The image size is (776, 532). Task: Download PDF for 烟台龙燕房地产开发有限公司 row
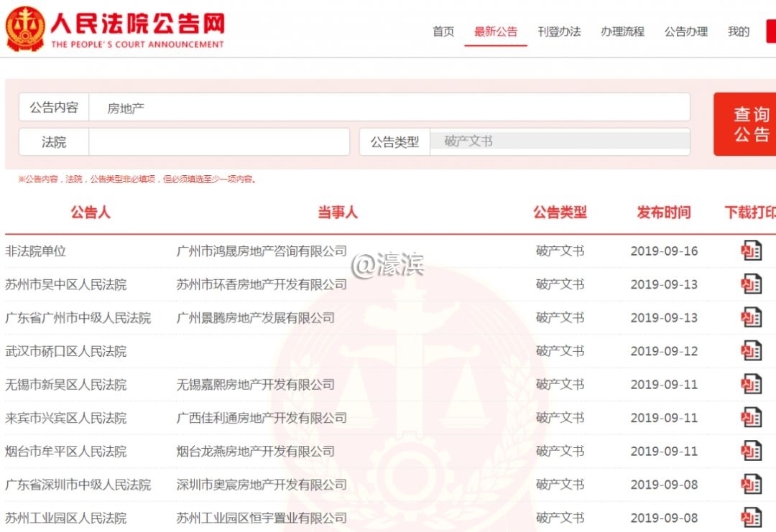[751, 451]
